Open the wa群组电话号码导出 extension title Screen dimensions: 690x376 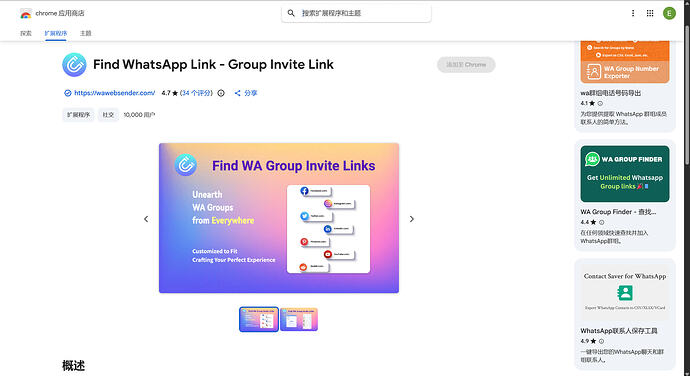pyautogui.click(x=610, y=93)
